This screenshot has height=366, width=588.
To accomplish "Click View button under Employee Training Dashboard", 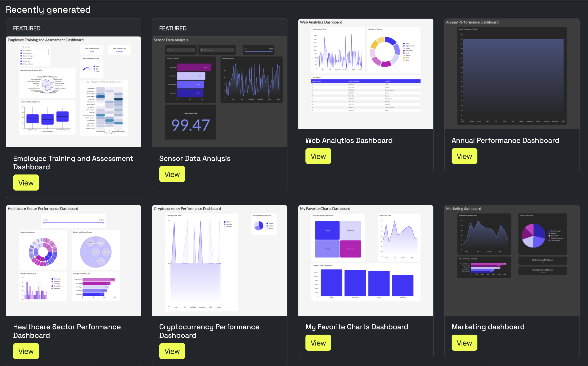I will (x=26, y=183).
